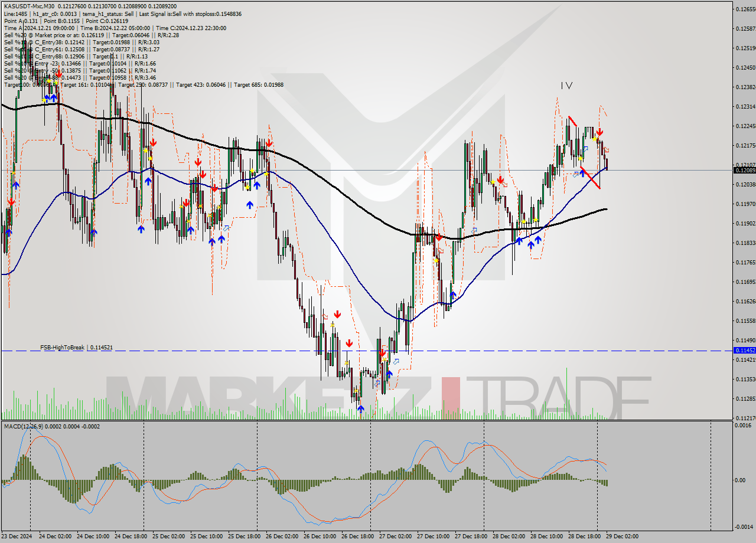Click the 25 Dec 18:00 time label
The width and height of the screenshot is (756, 543).
244,537
